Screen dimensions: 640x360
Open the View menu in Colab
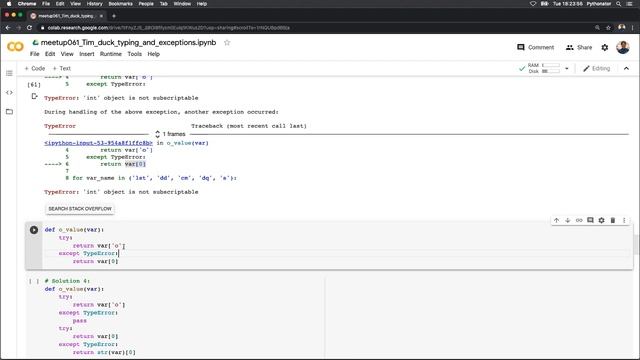[x=67, y=54]
